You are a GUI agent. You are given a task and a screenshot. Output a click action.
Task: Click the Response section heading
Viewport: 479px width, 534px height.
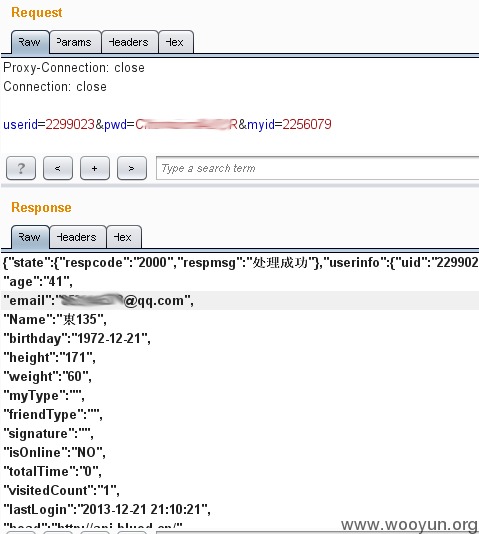(41, 207)
